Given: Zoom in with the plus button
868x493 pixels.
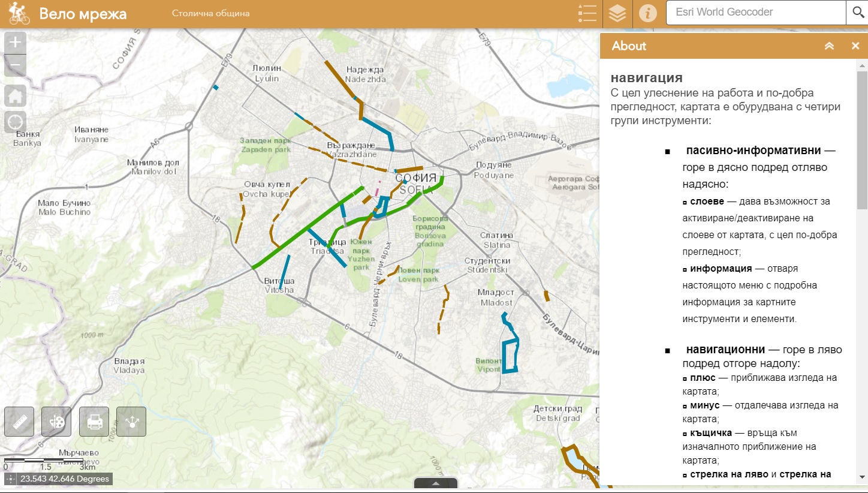Looking at the screenshot, I should 16,43.
